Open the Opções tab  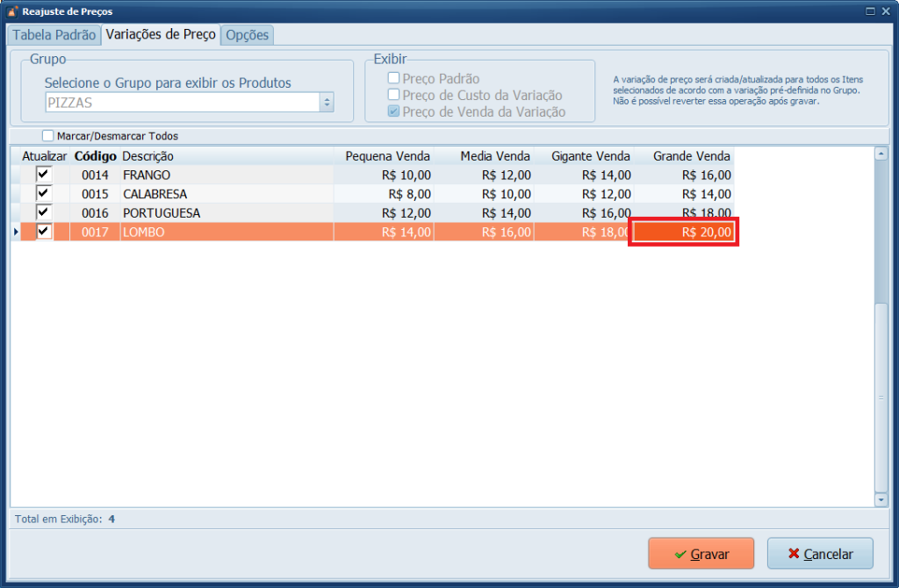pyautogui.click(x=248, y=35)
